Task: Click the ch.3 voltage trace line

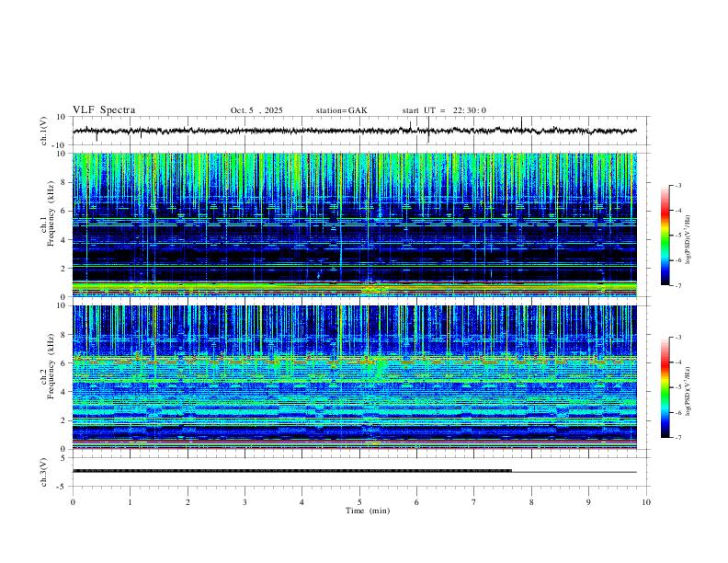Action: coord(355,471)
